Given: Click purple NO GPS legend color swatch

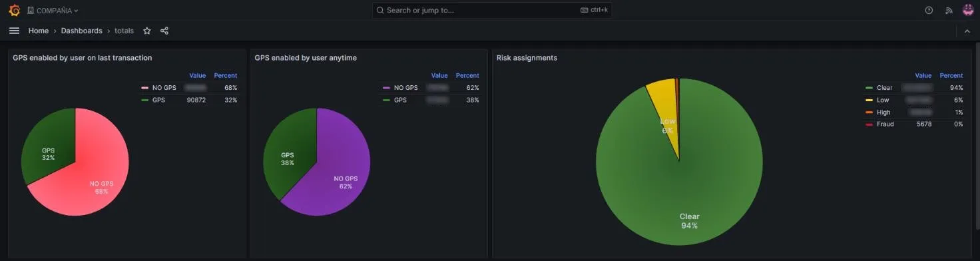Looking at the screenshot, I should pos(386,88).
